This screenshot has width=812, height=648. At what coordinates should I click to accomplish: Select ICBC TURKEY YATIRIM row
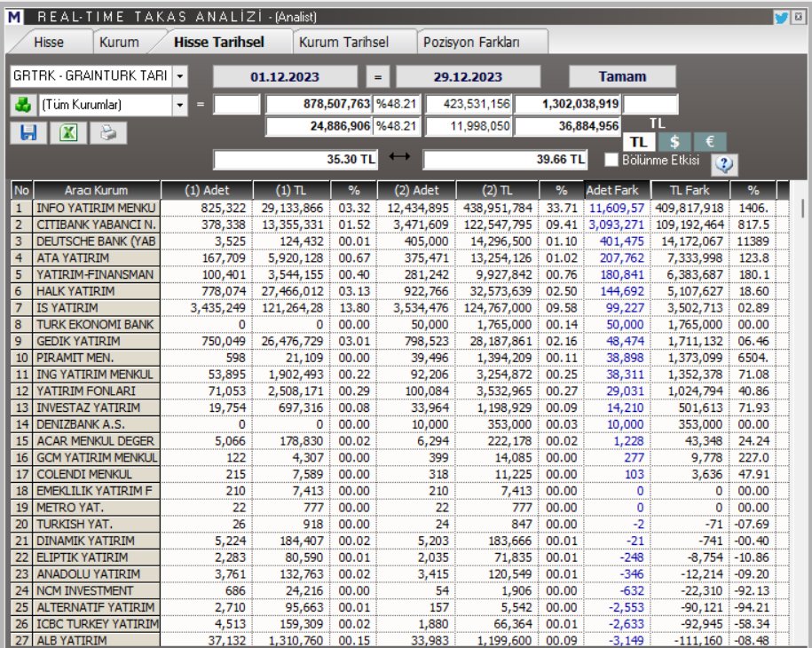click(398, 624)
